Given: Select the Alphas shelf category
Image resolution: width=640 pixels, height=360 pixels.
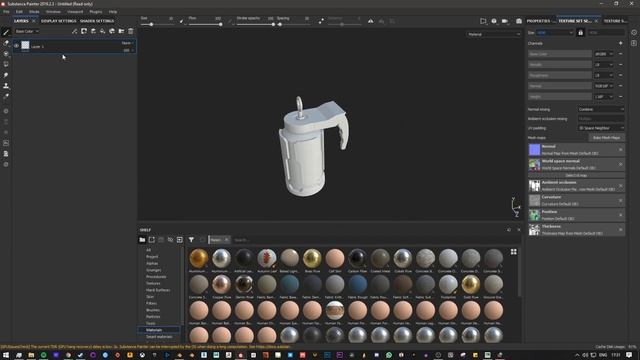Looking at the screenshot, I should click(x=152, y=264).
